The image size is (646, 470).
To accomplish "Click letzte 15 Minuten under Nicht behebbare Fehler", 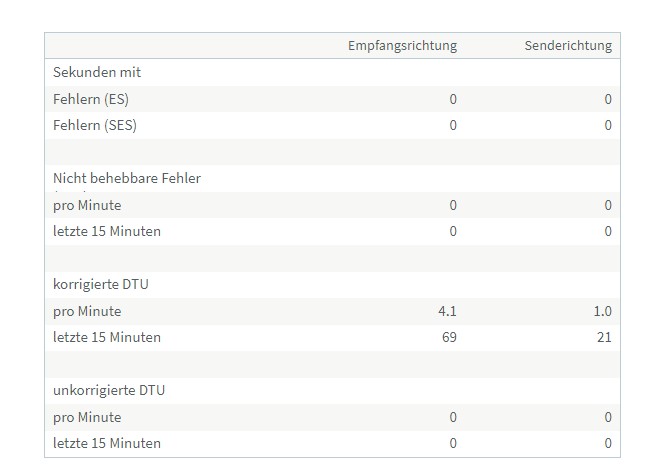I will pyautogui.click(x=107, y=231).
